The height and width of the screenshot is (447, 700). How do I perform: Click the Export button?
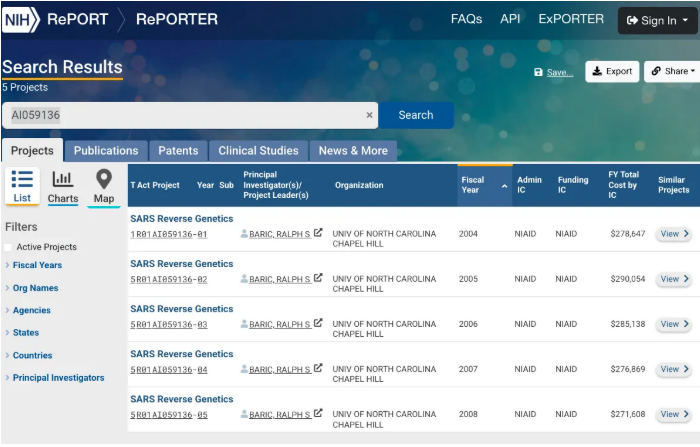[x=612, y=71]
